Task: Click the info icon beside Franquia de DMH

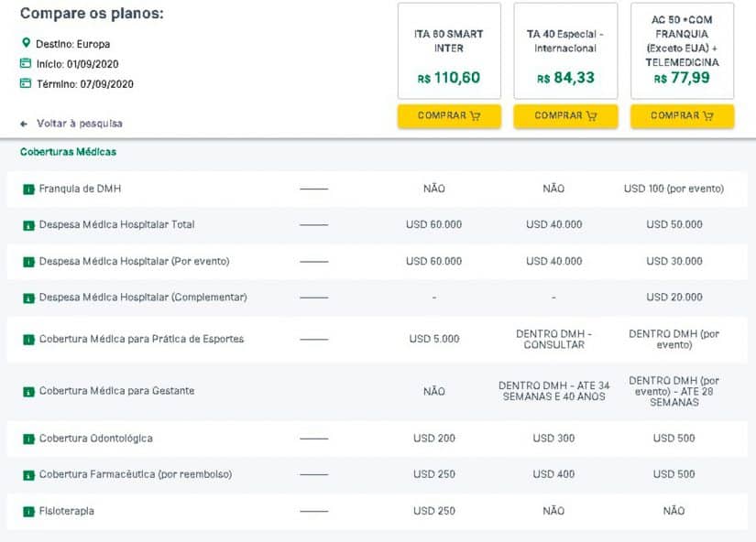Action: click(x=29, y=190)
